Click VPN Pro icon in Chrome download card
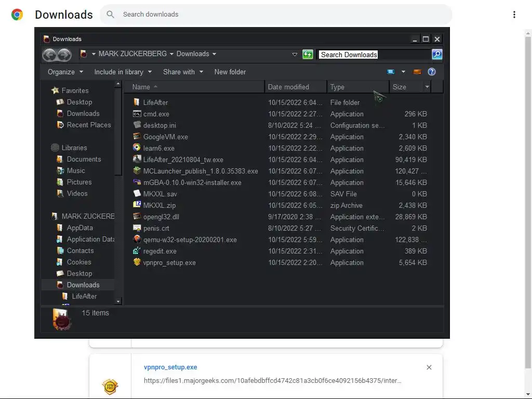Viewport: 532px width, 399px height. tap(110, 387)
